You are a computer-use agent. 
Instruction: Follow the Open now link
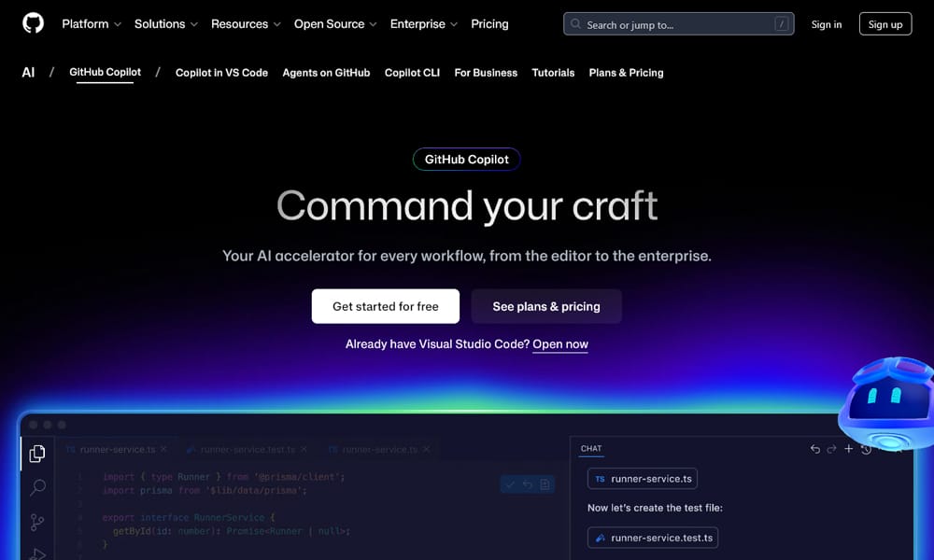pyautogui.click(x=560, y=343)
